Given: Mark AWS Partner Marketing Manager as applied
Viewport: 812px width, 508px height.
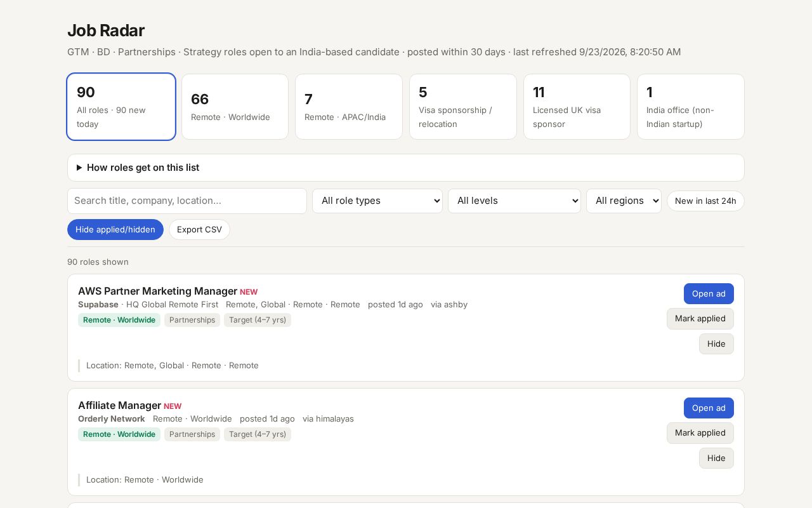Looking at the screenshot, I should point(700,319).
